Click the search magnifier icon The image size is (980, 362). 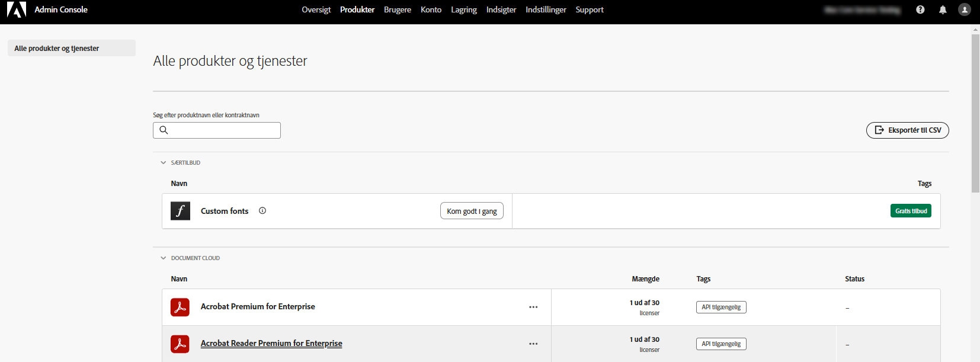(164, 130)
